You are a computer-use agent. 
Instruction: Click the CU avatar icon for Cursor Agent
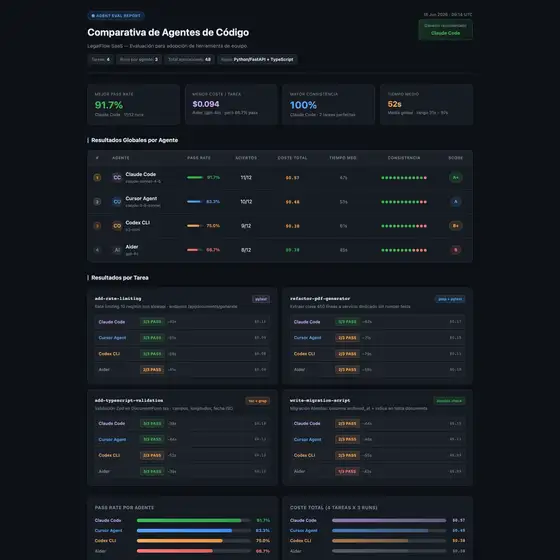click(x=117, y=202)
